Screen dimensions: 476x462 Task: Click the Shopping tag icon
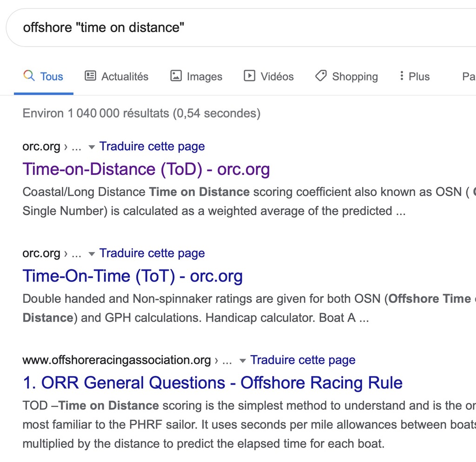(x=321, y=75)
